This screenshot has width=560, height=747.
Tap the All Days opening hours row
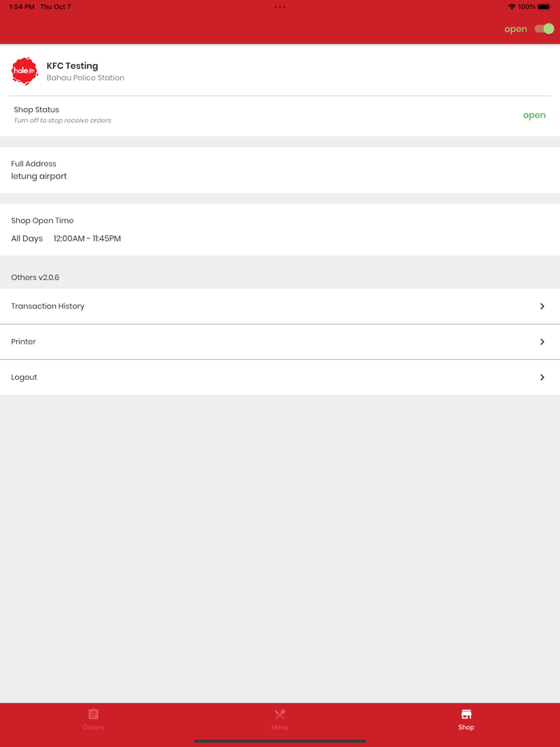click(66, 238)
